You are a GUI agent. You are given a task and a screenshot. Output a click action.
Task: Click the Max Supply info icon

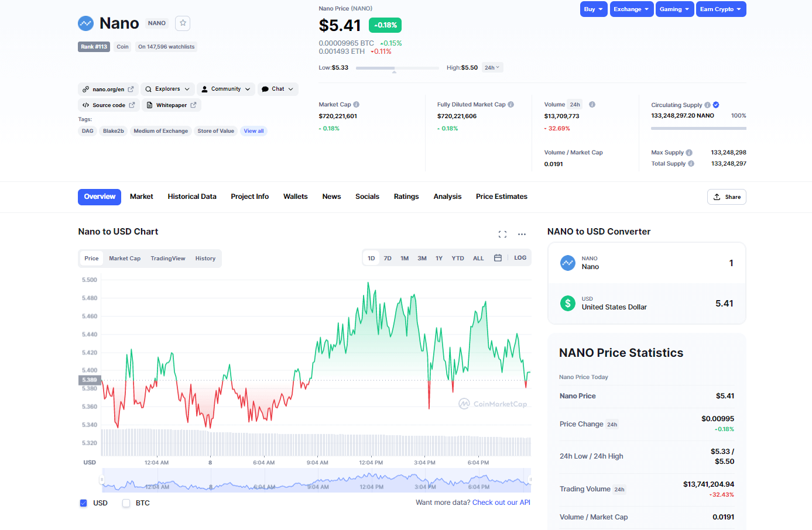coord(689,153)
